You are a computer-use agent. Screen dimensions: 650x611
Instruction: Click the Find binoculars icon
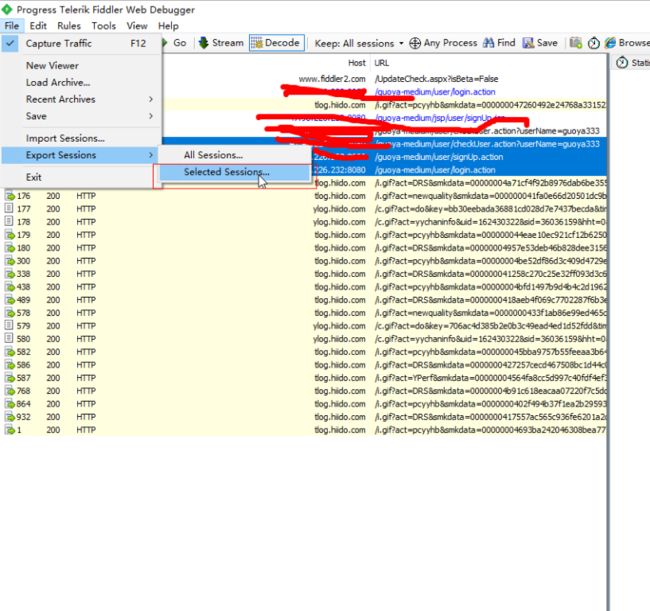click(489, 43)
